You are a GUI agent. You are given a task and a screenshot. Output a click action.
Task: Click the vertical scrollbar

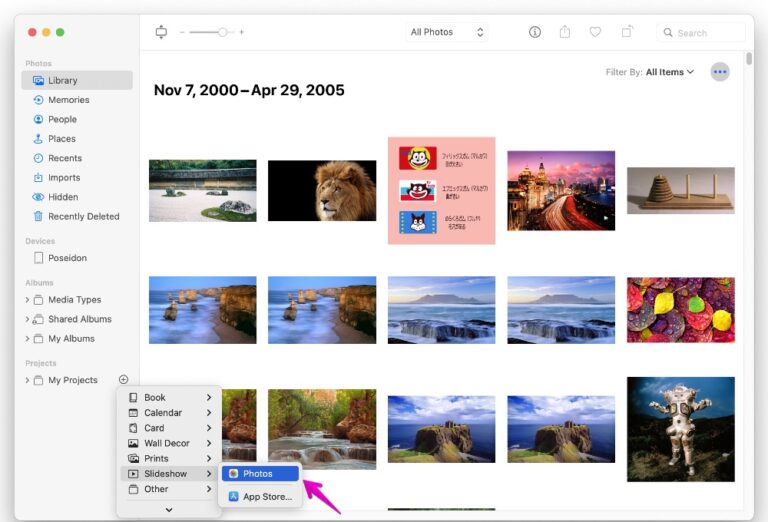click(749, 58)
